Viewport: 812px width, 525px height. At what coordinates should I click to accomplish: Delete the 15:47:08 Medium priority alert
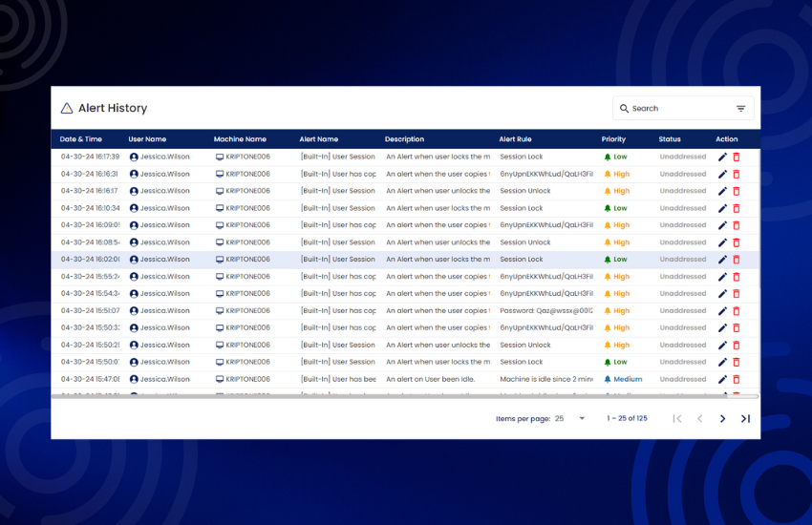[x=737, y=380]
